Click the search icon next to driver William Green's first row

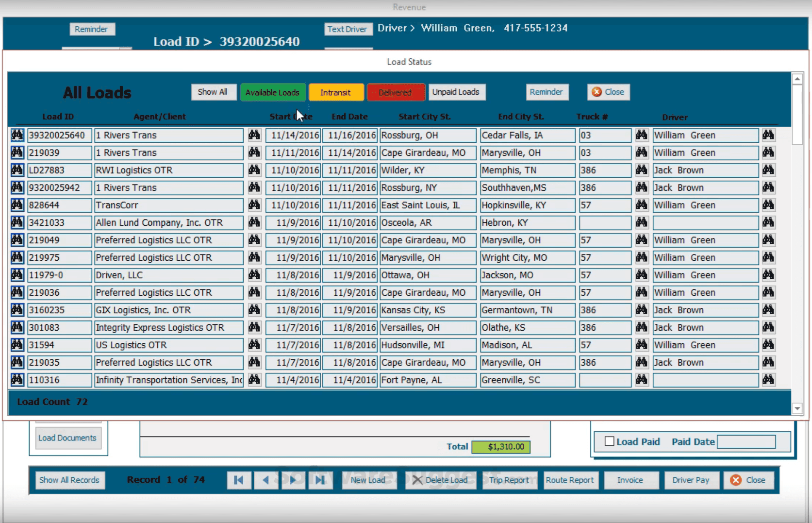coord(769,135)
